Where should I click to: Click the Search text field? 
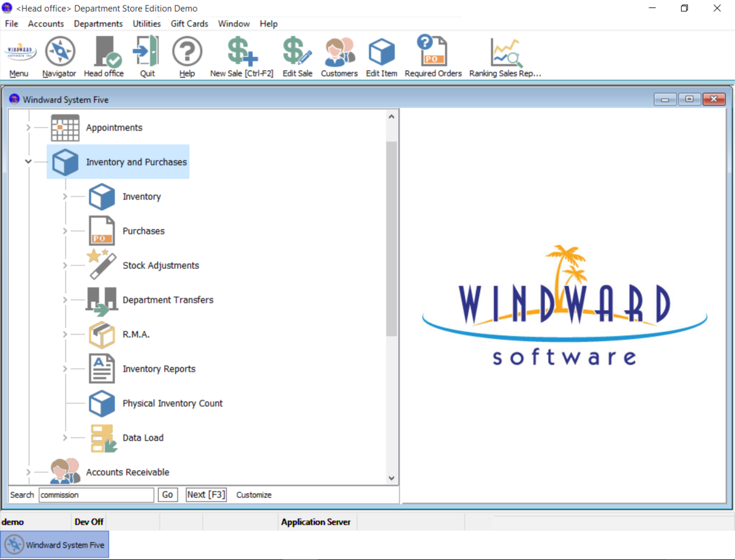point(96,494)
